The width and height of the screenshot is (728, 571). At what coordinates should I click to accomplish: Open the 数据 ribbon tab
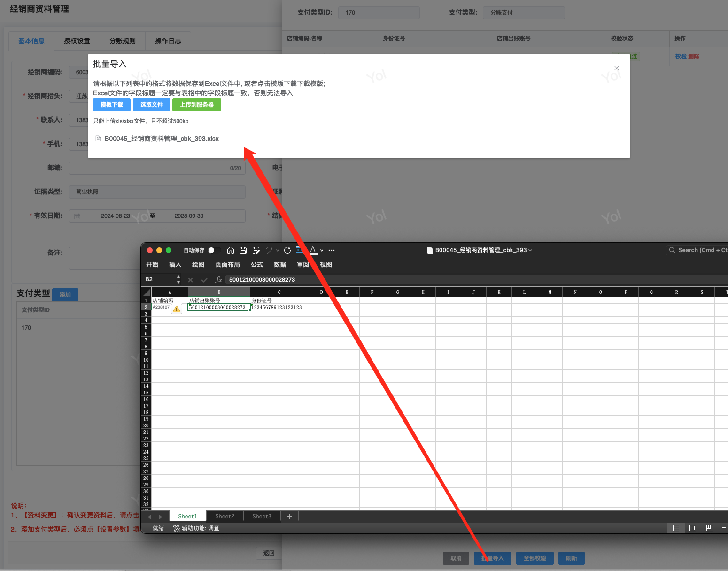point(280,265)
